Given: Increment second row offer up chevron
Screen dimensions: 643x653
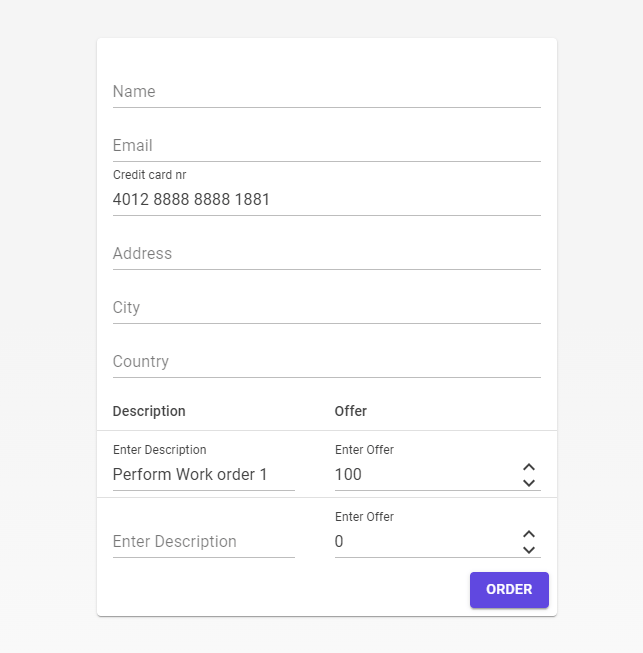Looking at the screenshot, I should (x=529, y=534).
